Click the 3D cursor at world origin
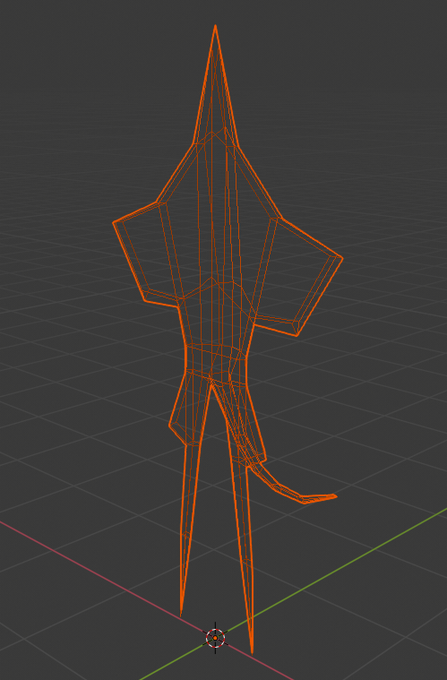447x680 pixels. coord(215,638)
